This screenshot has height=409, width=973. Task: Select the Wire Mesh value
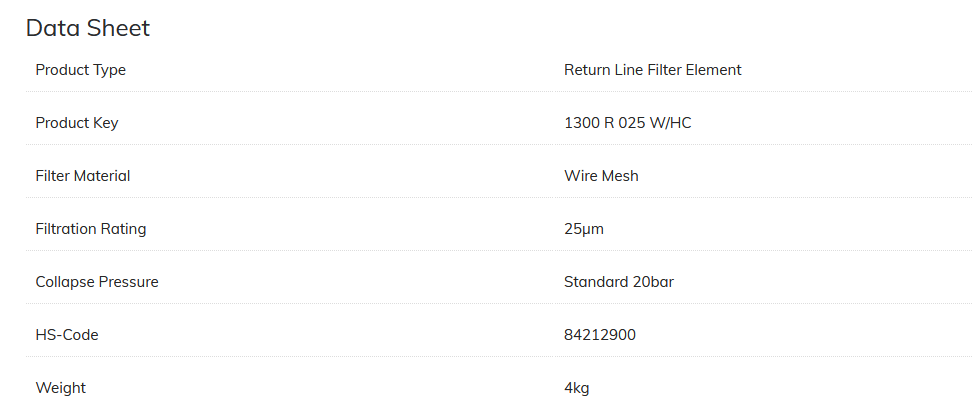point(601,176)
